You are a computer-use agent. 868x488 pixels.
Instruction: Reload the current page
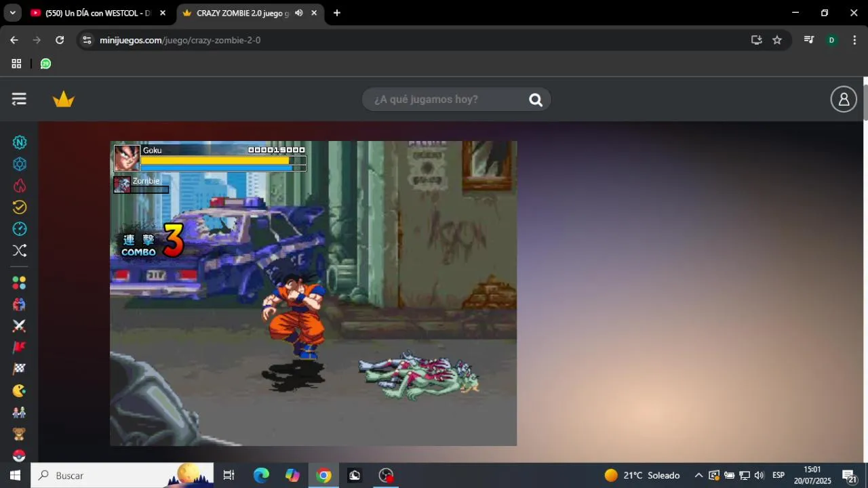[60, 40]
